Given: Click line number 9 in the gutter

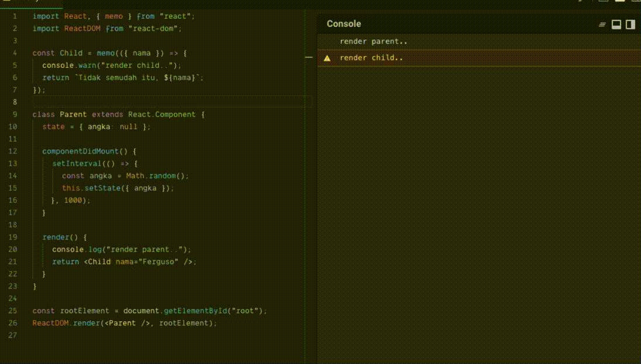Looking at the screenshot, I should click(14, 115).
